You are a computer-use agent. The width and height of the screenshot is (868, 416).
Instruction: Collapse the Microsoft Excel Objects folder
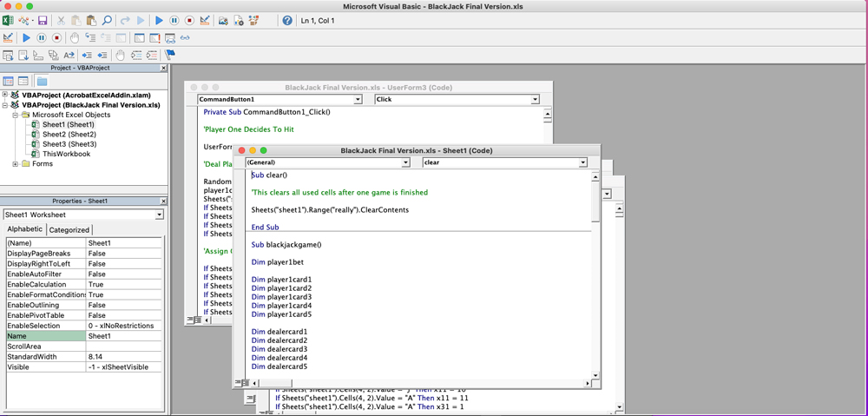[16, 115]
